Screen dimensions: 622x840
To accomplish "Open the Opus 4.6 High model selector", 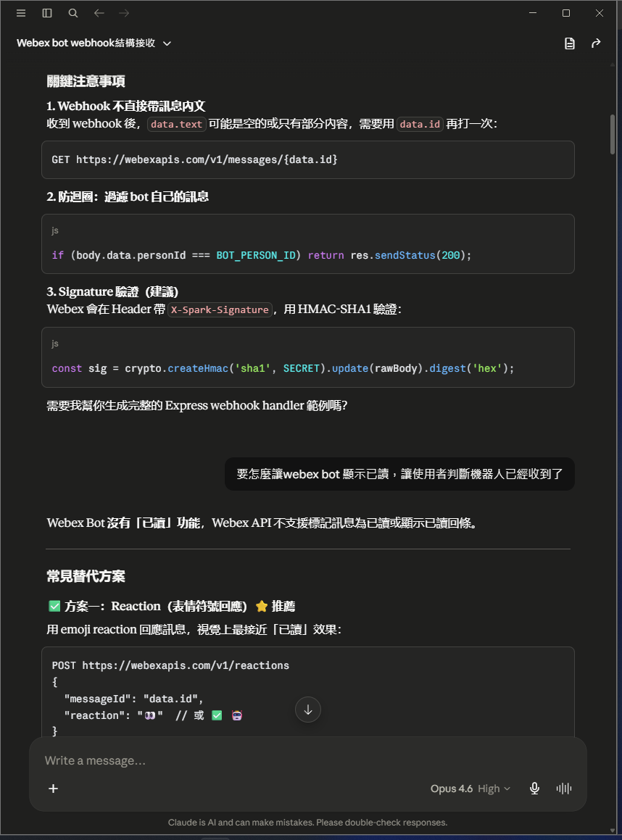I will [470, 789].
